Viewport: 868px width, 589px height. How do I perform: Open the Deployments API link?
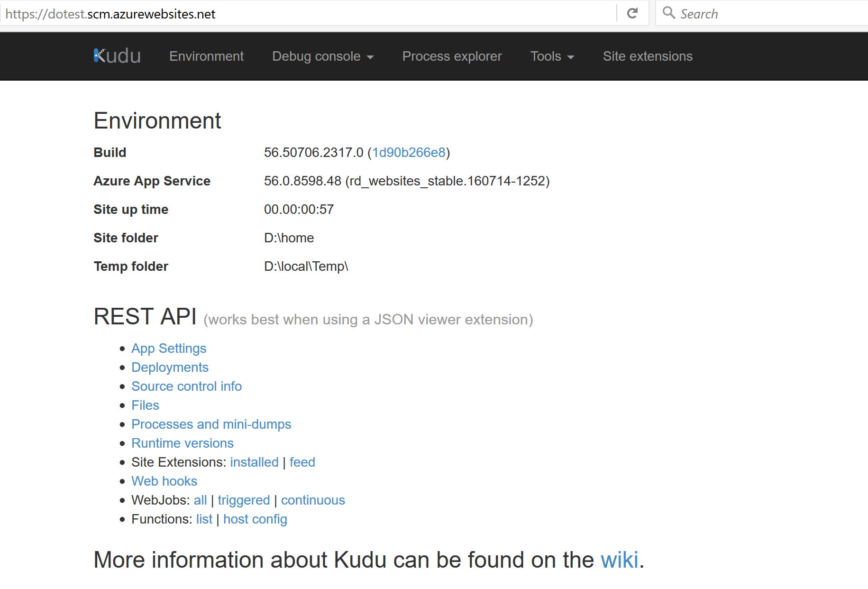[x=170, y=367]
